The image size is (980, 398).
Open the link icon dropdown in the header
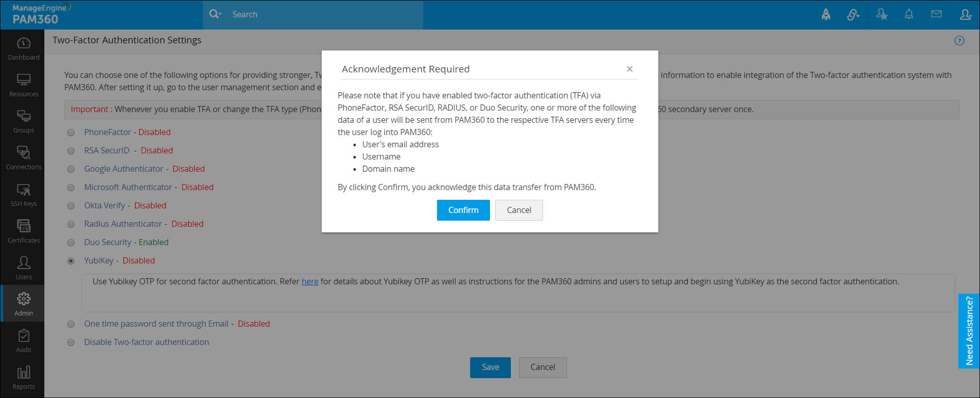point(853,15)
